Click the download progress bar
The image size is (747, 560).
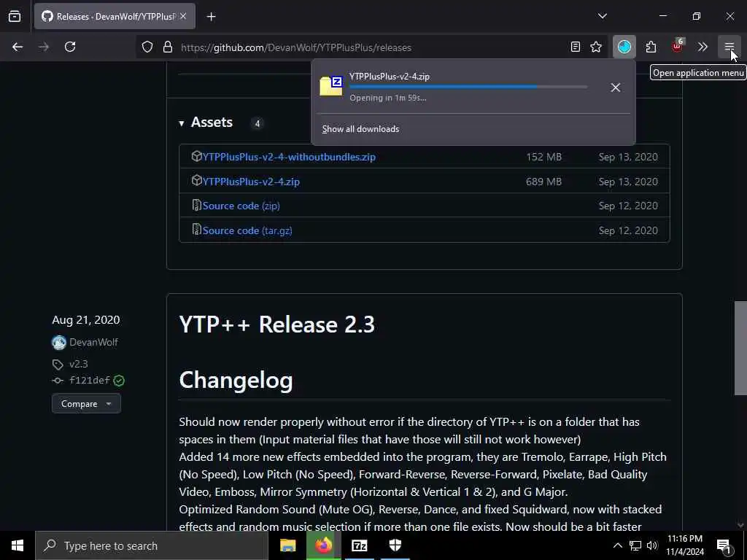[x=468, y=87]
